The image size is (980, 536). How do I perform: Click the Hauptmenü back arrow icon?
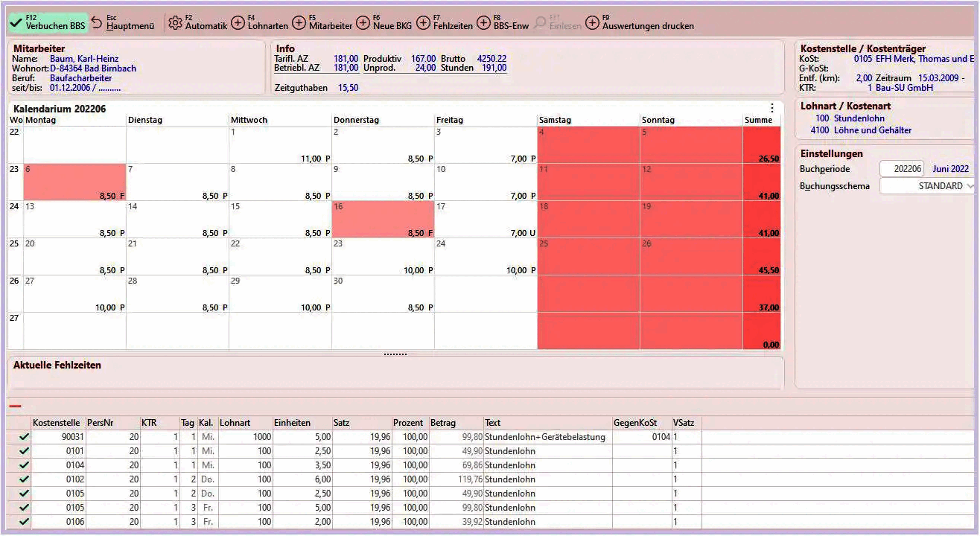pos(97,23)
